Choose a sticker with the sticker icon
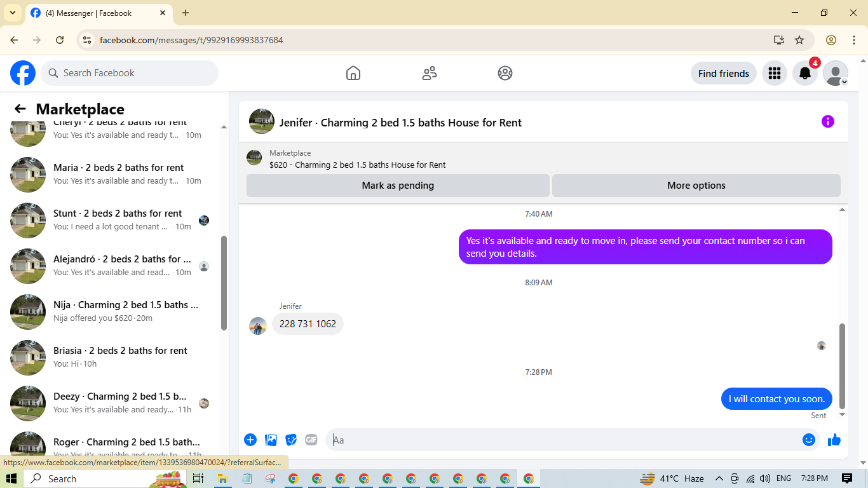Viewport: 868px width, 488px height. click(291, 440)
